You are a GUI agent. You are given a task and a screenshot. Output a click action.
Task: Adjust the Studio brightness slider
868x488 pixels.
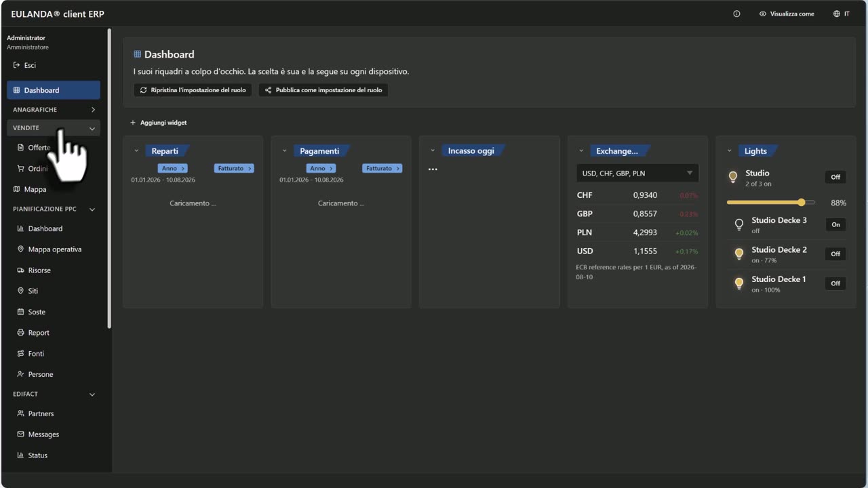pos(771,203)
